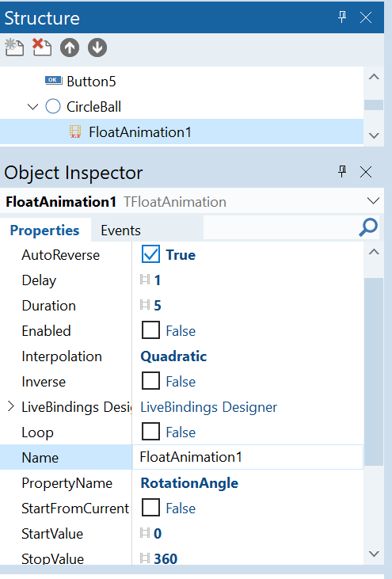Select the Properties tab

pyautogui.click(x=44, y=230)
